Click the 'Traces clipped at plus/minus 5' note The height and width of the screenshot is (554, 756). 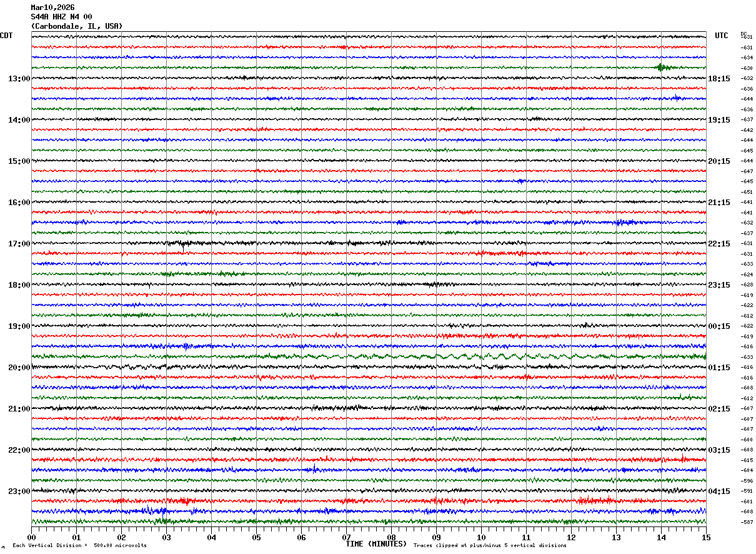coord(490,545)
